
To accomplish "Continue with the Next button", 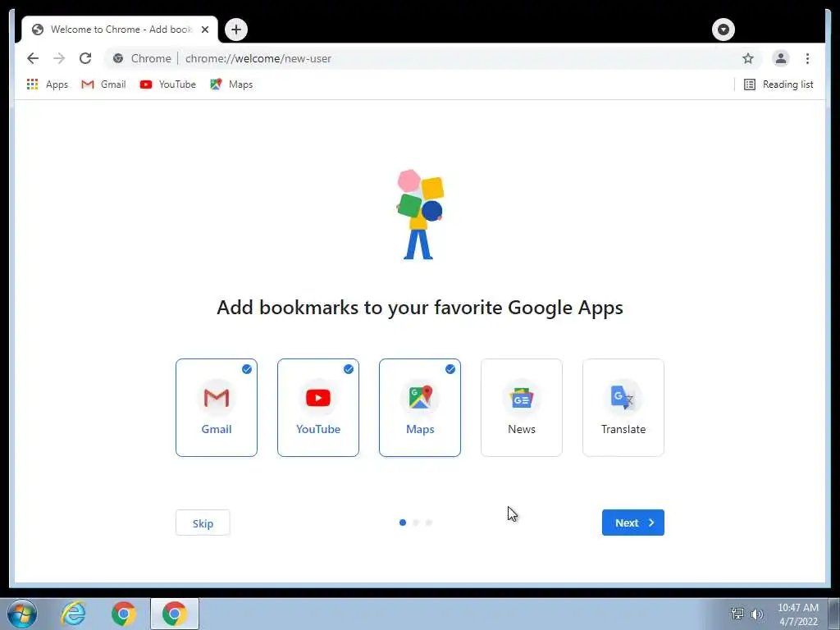I will [633, 523].
